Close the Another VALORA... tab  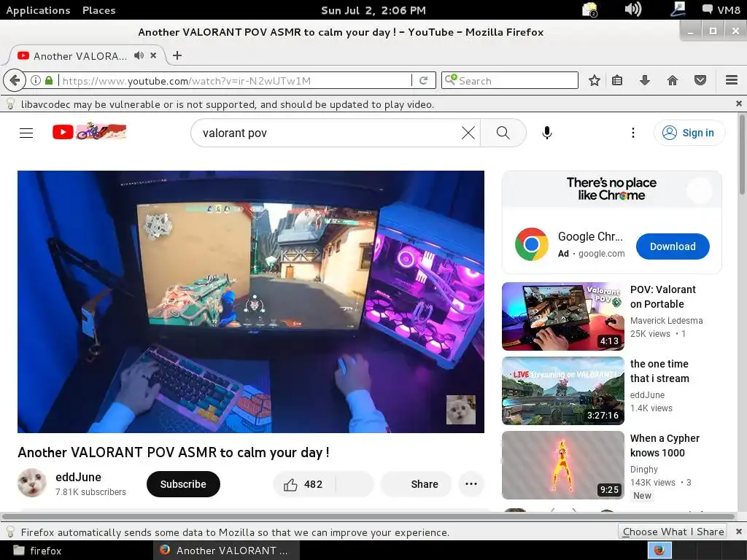153,55
